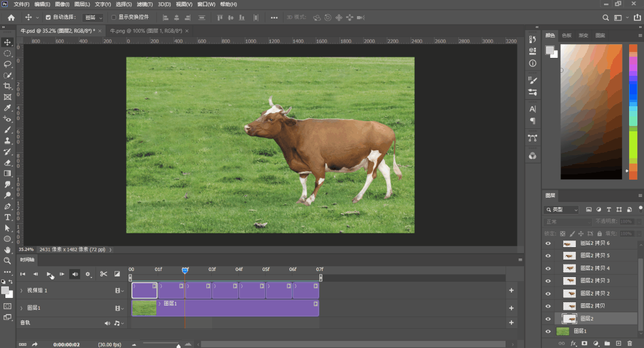This screenshot has width=644, height=348.
Task: Open the auto-select 图层 dropdown
Action: 93,18
